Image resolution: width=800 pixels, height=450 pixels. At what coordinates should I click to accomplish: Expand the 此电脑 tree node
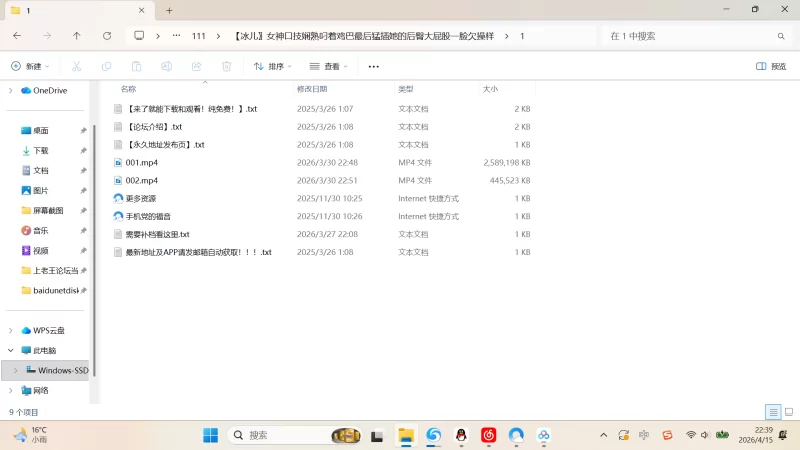(x=11, y=350)
